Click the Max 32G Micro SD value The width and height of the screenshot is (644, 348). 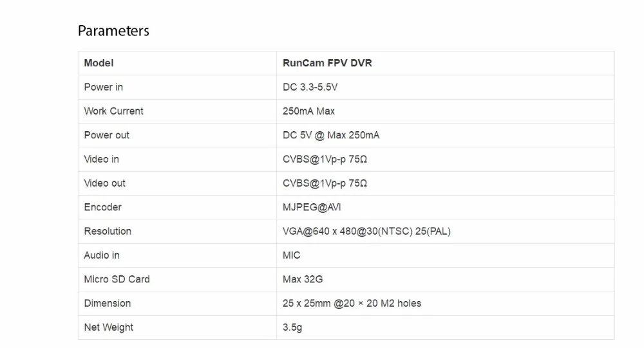point(303,279)
